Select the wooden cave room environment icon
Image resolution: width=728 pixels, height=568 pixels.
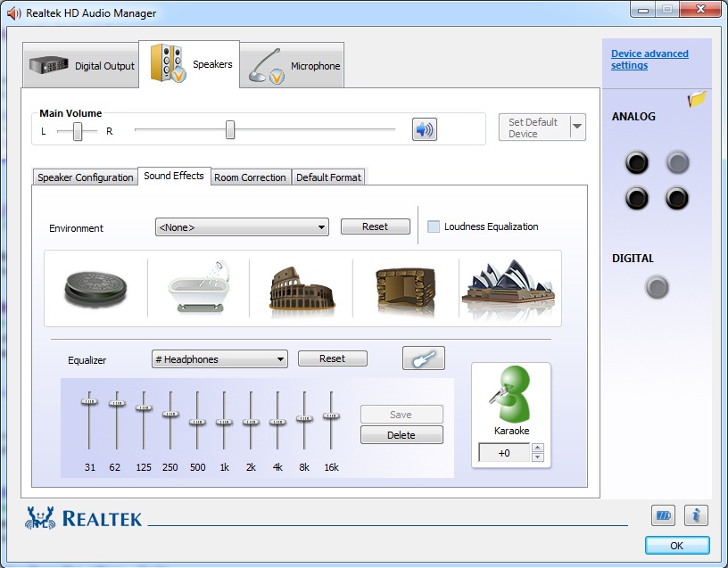(405, 290)
